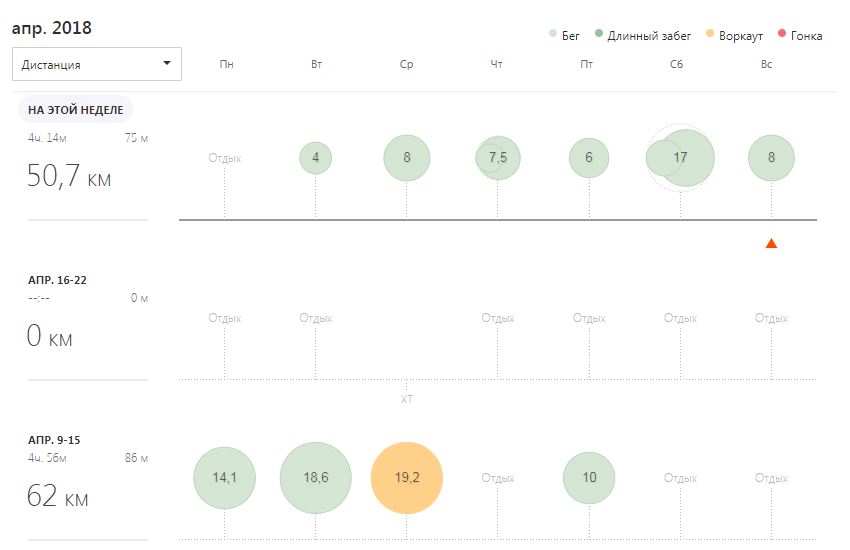The image size is (850, 550).
Task: Open the 17 km Saturday long run
Action: click(680, 158)
